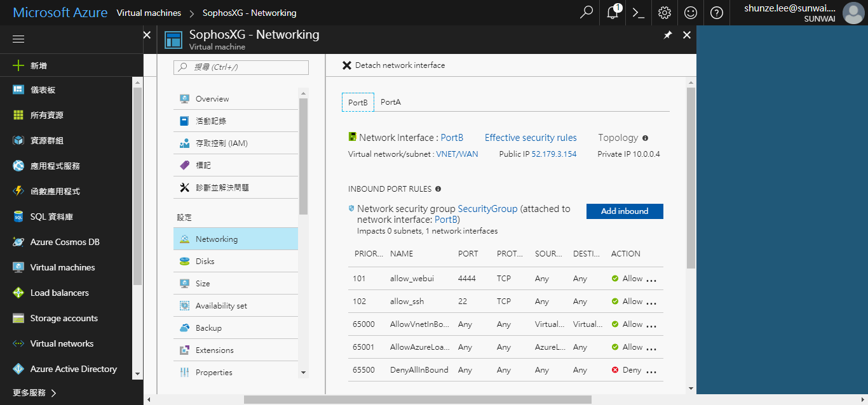Open Azure Active Directory icon in sidebar
This screenshot has height=405, width=868.
click(x=18, y=369)
